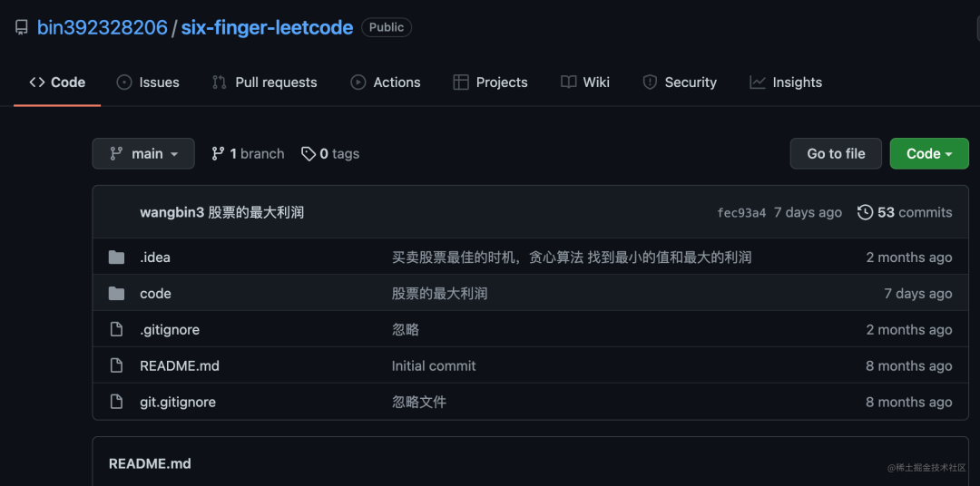Image resolution: width=980 pixels, height=486 pixels.
Task: Click 8 months ago timestamp on git.gitignore row
Action: (908, 403)
